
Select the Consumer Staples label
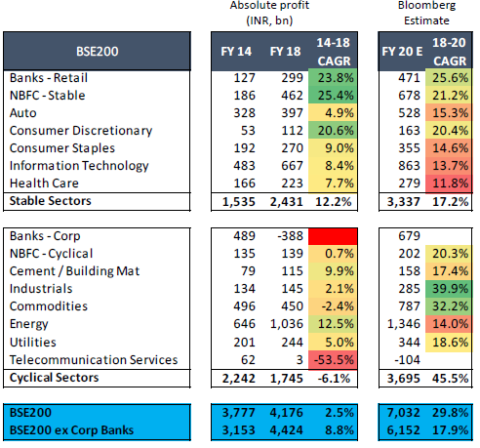pos(62,148)
